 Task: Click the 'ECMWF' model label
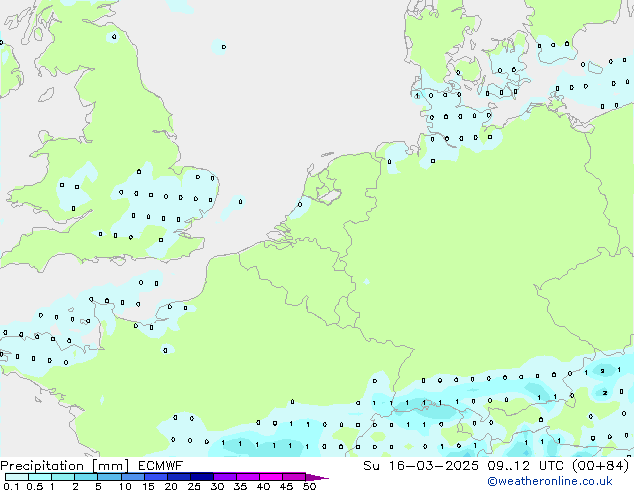[x=161, y=466]
